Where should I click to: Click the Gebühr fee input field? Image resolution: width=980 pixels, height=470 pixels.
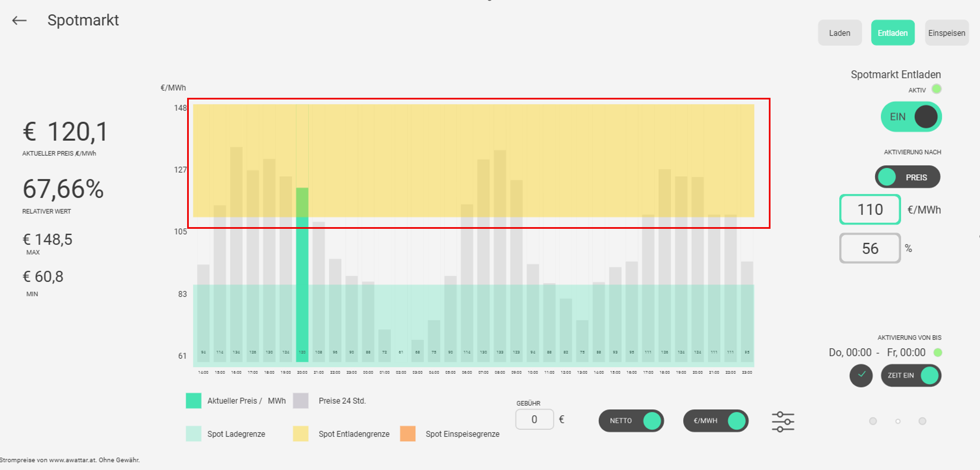click(534, 419)
